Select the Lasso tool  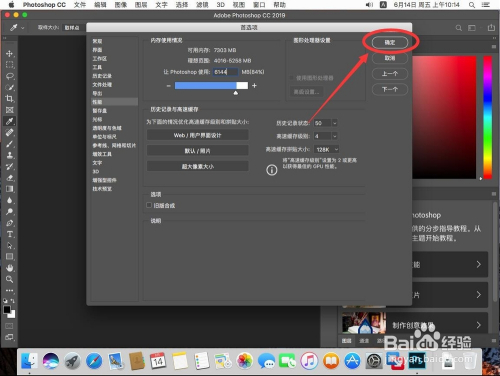10,76
